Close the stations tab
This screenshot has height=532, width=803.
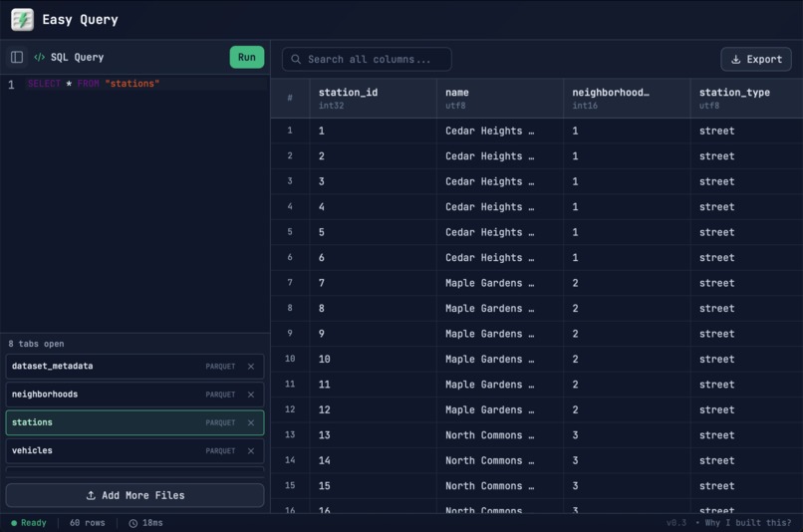[x=251, y=422]
